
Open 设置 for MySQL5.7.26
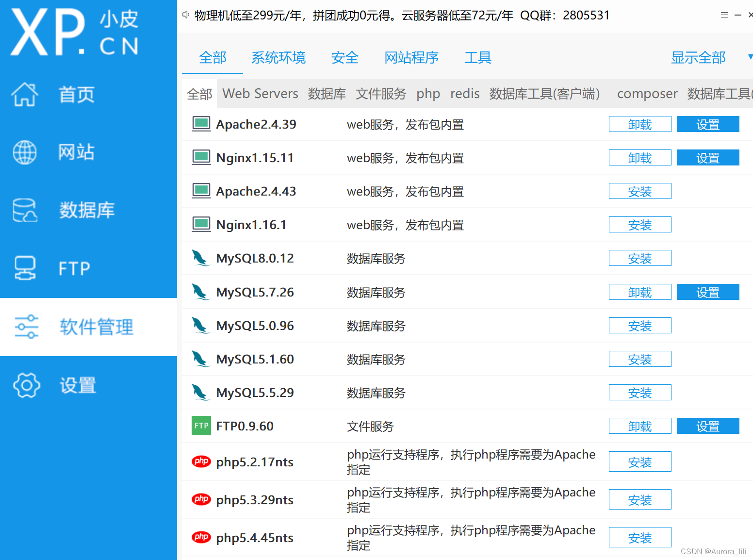pos(708,292)
